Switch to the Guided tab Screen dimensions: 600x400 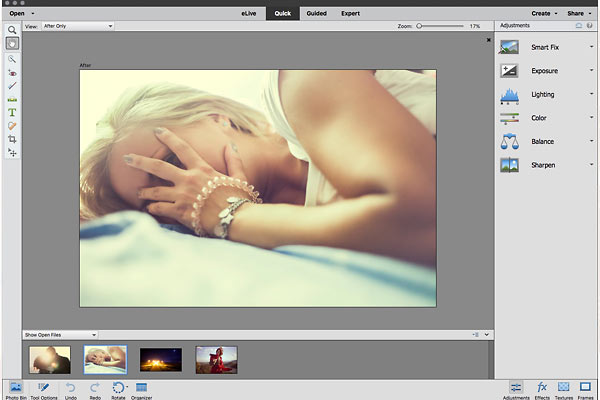[x=316, y=13]
